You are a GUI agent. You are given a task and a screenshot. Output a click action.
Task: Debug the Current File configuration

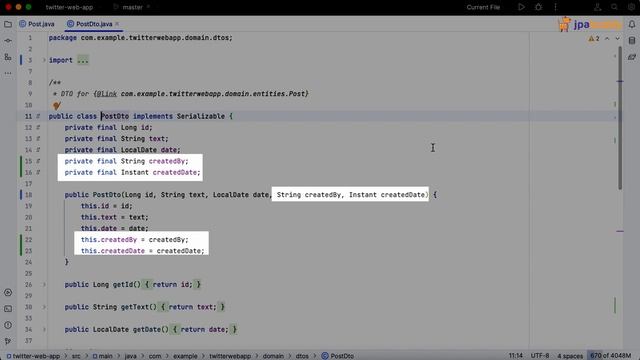click(538, 7)
